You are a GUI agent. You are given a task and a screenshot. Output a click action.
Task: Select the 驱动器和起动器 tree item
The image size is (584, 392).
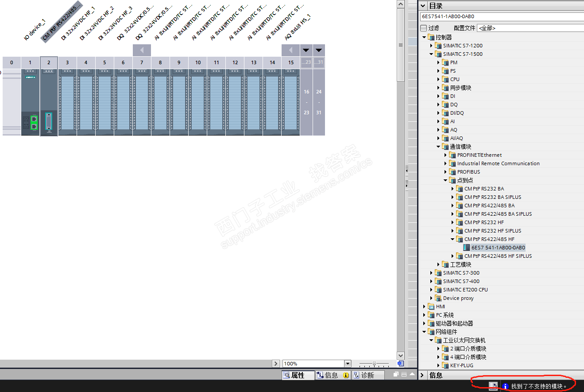(455, 323)
